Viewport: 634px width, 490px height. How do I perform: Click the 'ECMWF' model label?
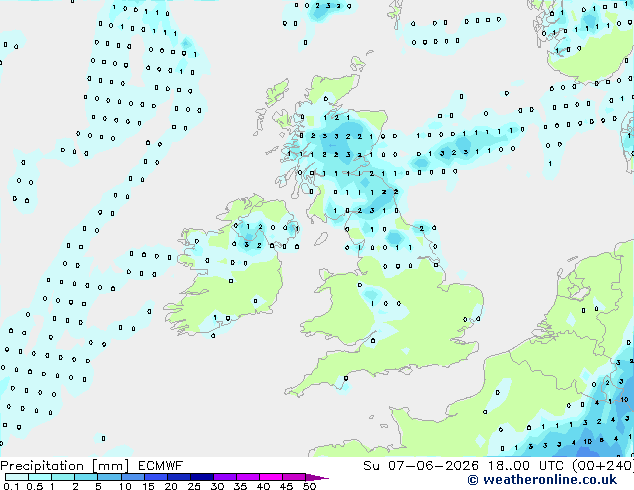[161, 466]
